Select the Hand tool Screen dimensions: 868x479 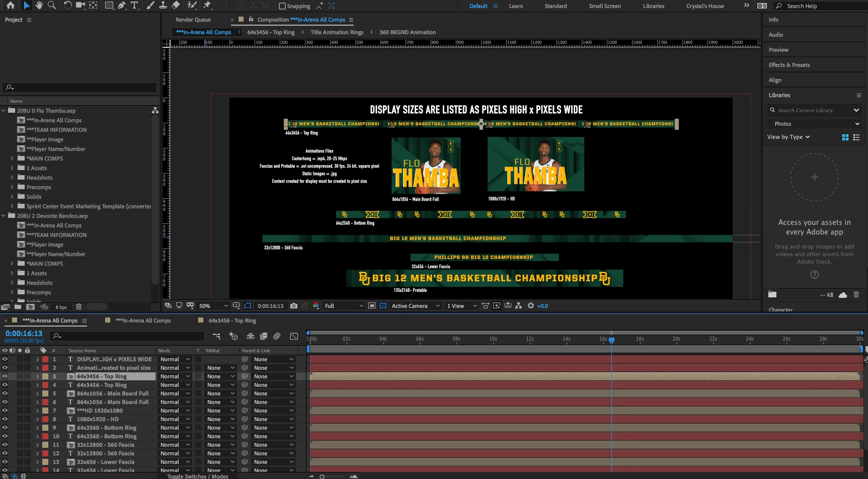point(39,6)
